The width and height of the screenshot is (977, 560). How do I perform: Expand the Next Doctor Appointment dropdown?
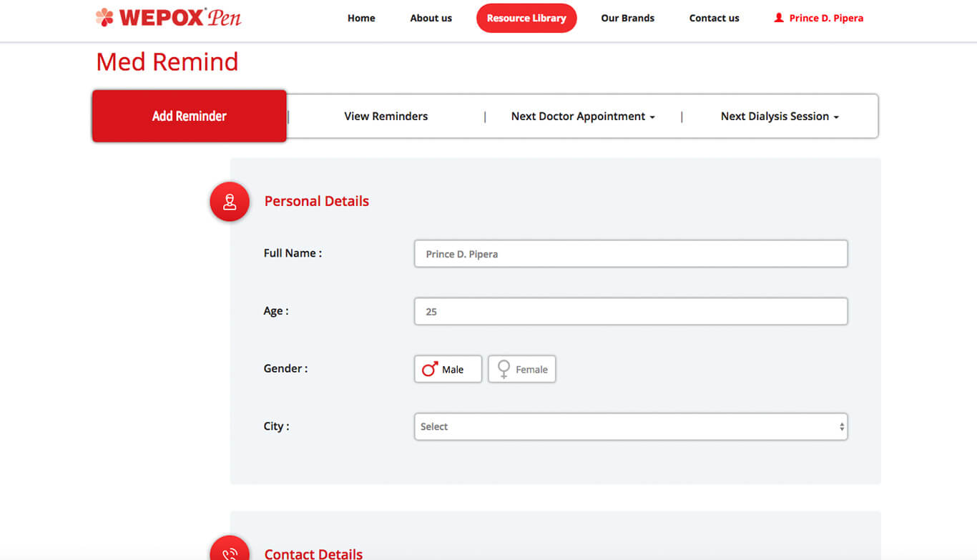pyautogui.click(x=582, y=117)
